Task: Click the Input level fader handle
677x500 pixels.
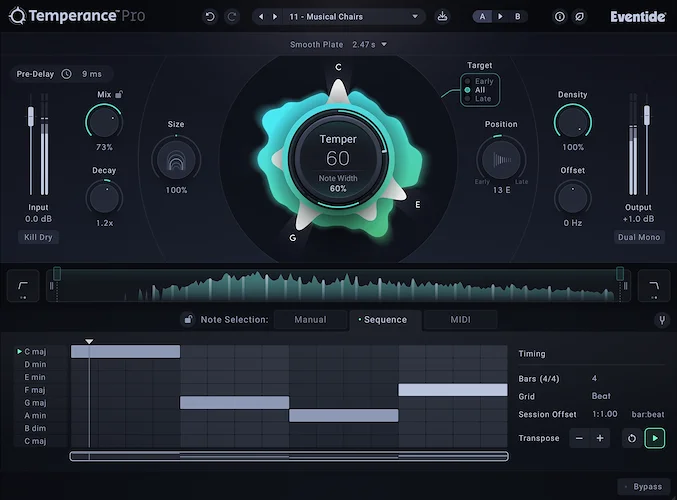Action: [31, 116]
